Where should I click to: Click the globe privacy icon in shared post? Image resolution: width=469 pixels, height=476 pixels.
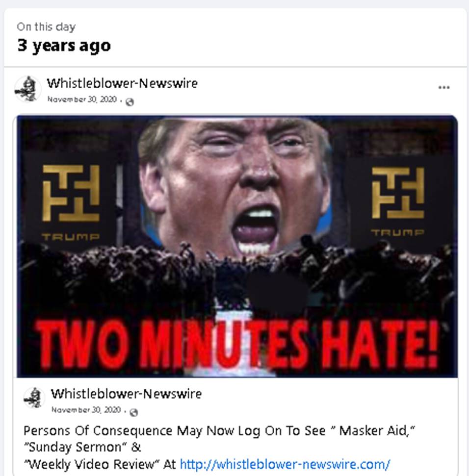133,413
